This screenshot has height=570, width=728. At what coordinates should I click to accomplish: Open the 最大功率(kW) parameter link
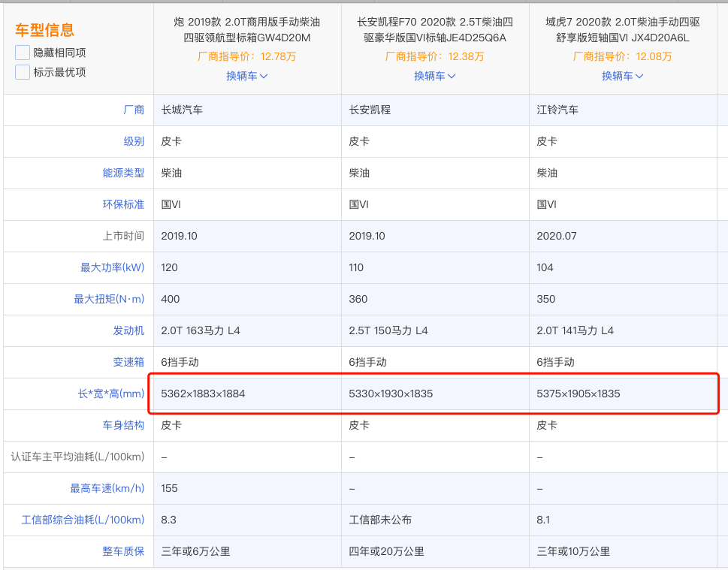coord(112,267)
